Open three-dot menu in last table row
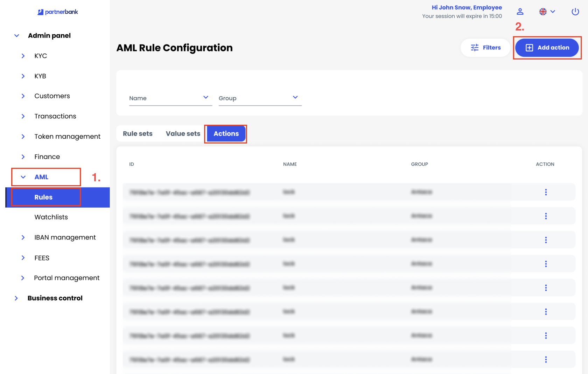Image resolution: width=588 pixels, height=374 pixels. tap(546, 360)
